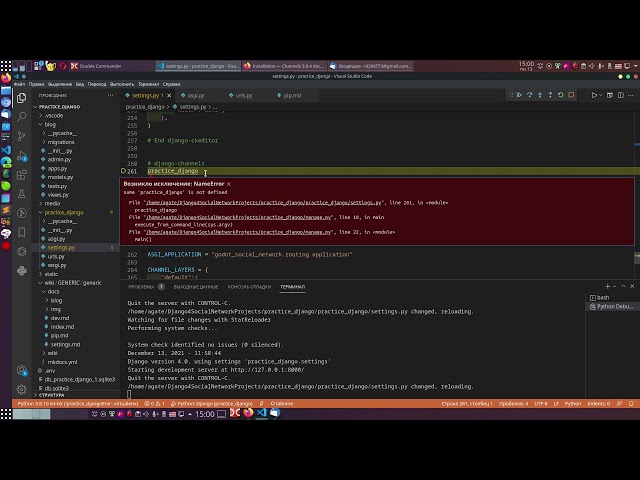Follow settings.py path link in exception traceback
640x480 pixels.
click(264, 203)
